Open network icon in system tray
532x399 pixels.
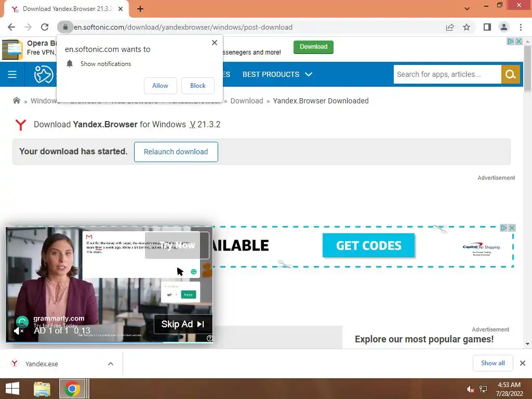[x=483, y=389]
